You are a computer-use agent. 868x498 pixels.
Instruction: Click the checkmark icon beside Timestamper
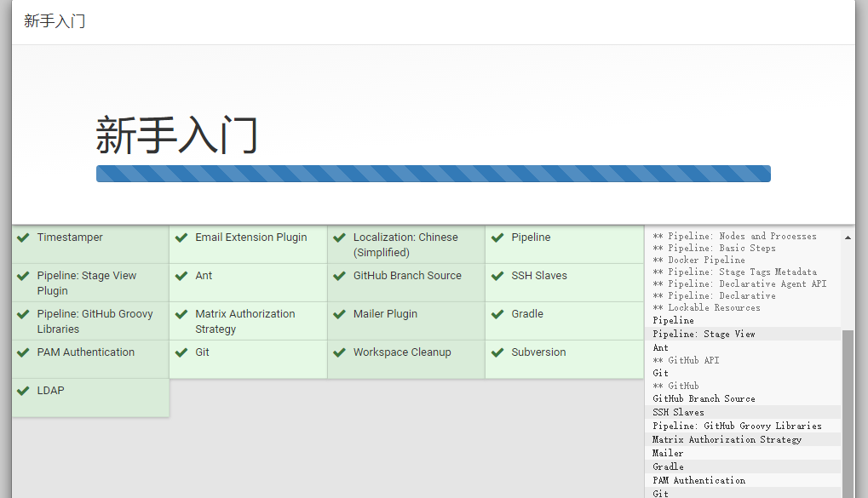(23, 238)
